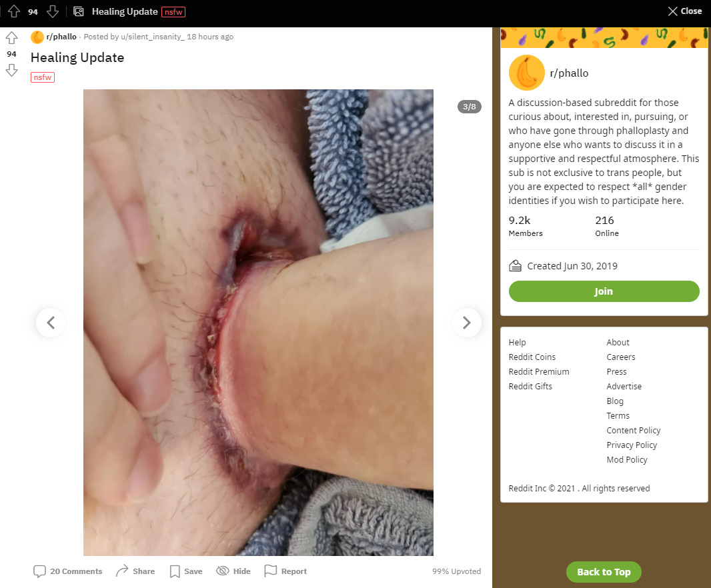Close the post overlay
Viewport: 711px width, 588px height.
click(685, 11)
